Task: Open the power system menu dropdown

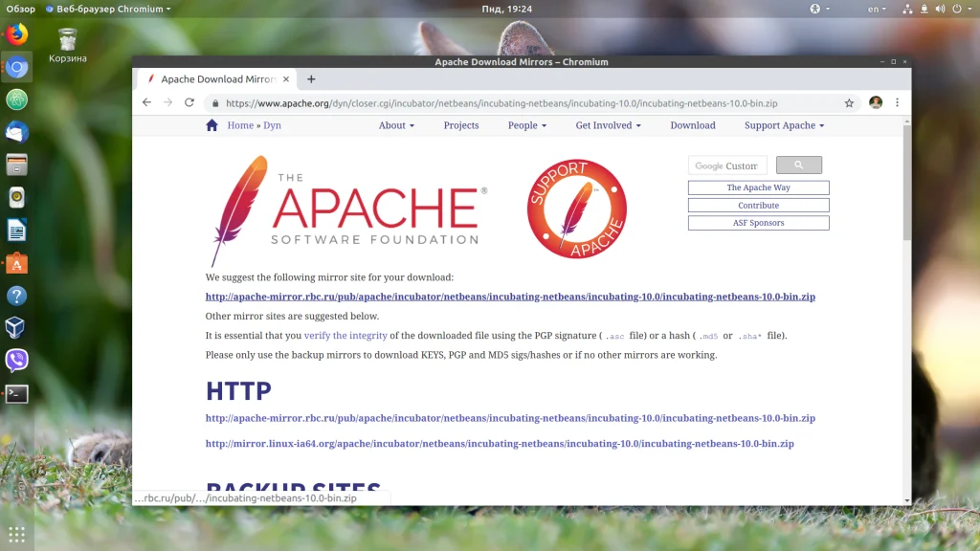Action: tap(962, 9)
